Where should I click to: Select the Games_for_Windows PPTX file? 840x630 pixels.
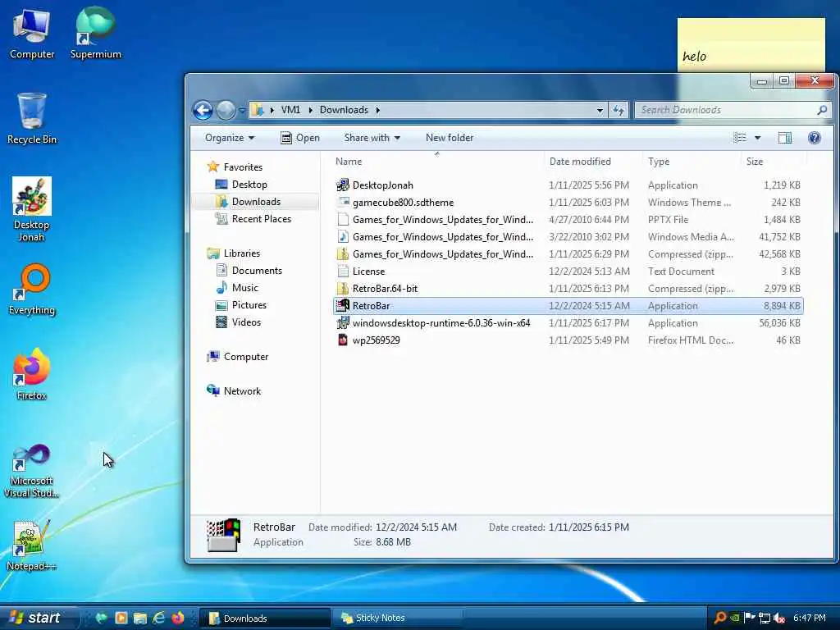[x=442, y=220]
